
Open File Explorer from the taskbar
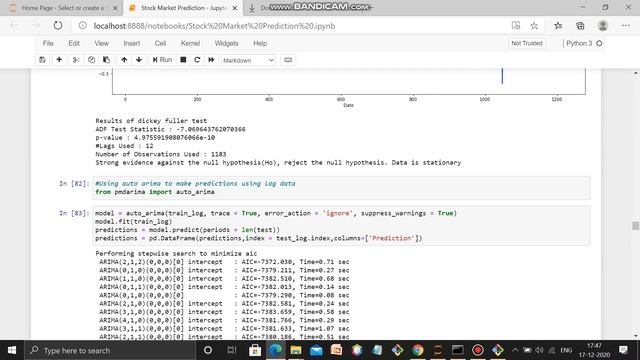[x=296, y=350]
